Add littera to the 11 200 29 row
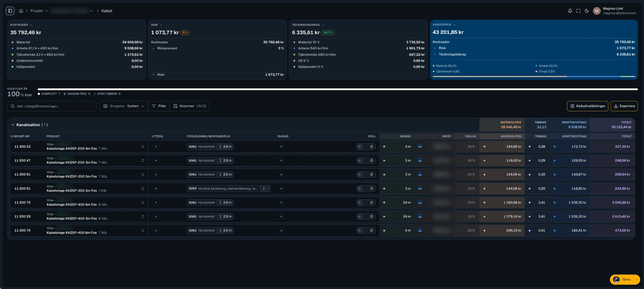Image resolution: width=644 pixels, height=289 pixels. click(156, 217)
